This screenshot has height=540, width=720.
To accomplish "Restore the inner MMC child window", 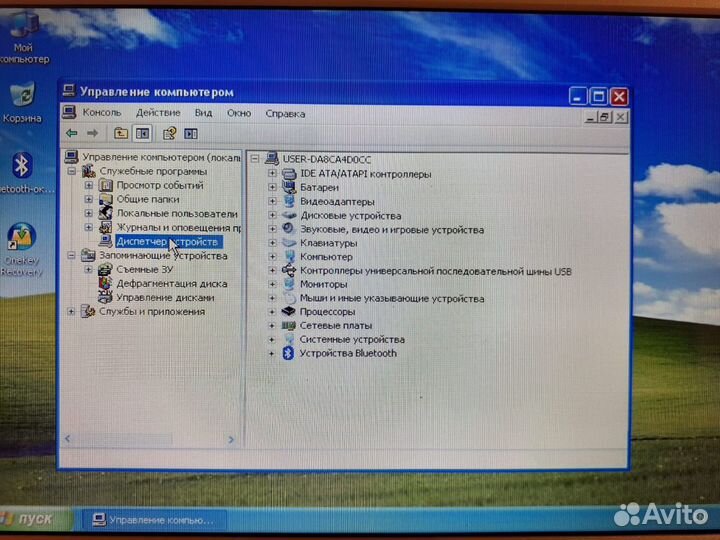I will [x=605, y=117].
